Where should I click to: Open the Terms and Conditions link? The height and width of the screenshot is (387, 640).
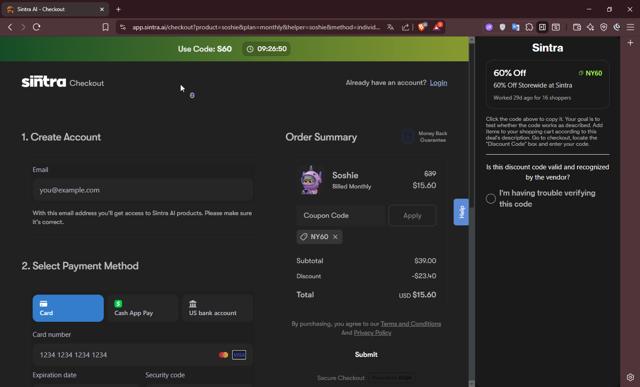(411, 324)
